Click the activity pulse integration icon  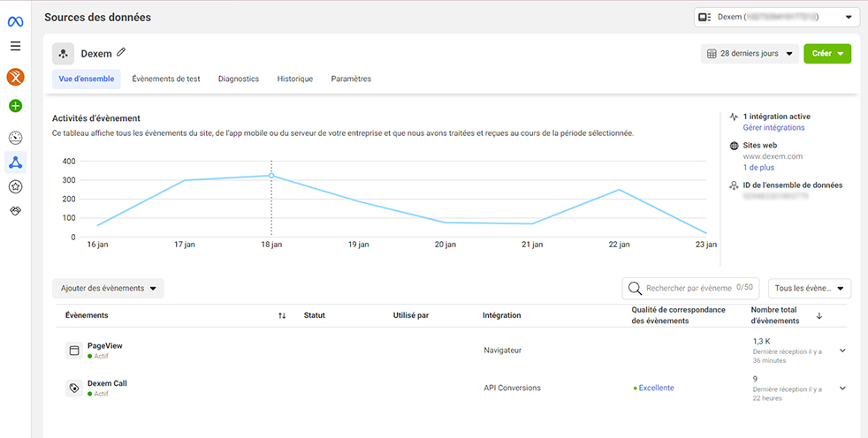734,117
